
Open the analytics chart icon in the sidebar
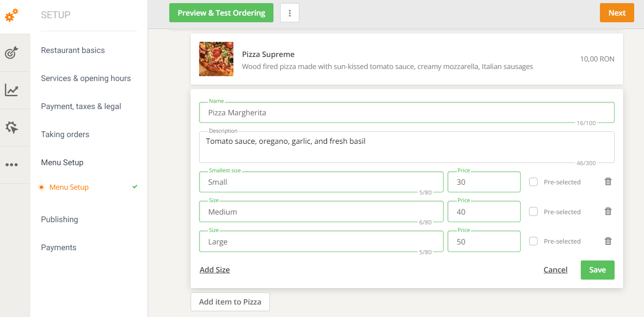pyautogui.click(x=12, y=90)
